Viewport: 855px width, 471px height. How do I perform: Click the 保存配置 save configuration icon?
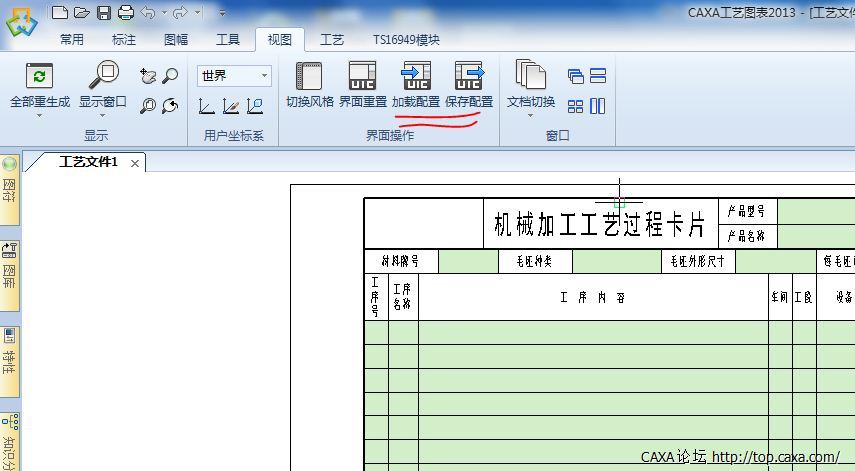click(468, 77)
